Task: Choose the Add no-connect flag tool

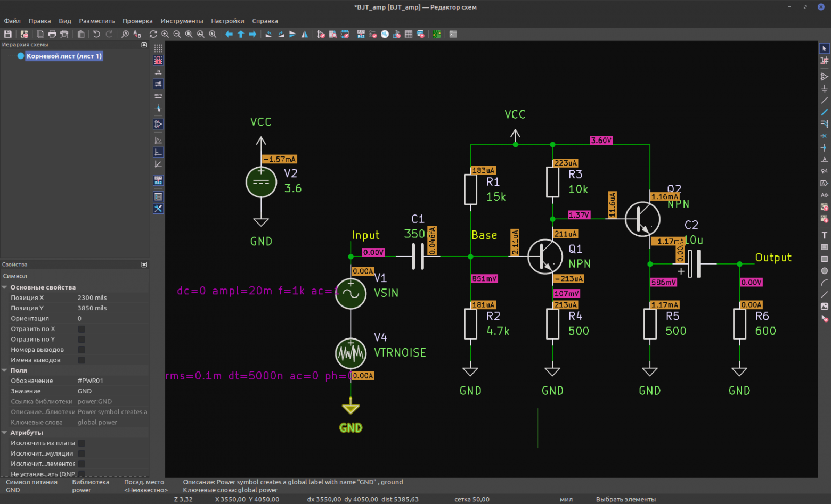Action: point(824,136)
